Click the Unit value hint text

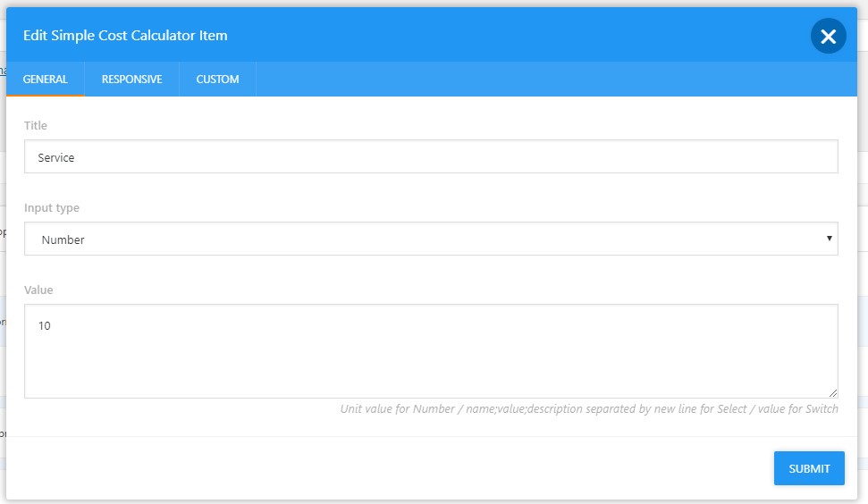(589, 409)
